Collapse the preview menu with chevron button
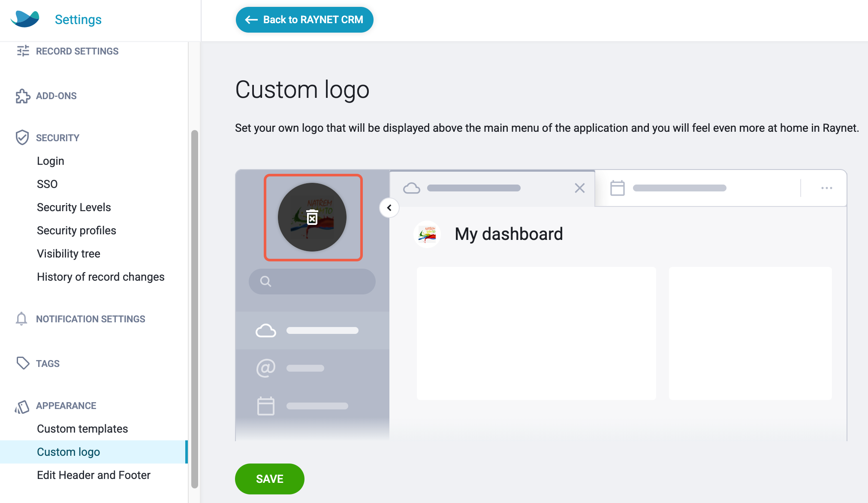Image resolution: width=868 pixels, height=503 pixels. point(389,208)
